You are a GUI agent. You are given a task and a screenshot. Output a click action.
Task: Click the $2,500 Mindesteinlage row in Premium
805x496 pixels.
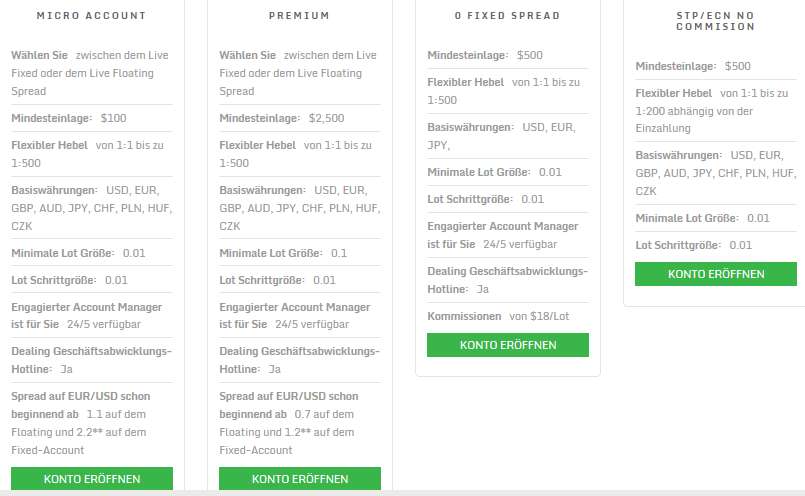(x=300, y=118)
